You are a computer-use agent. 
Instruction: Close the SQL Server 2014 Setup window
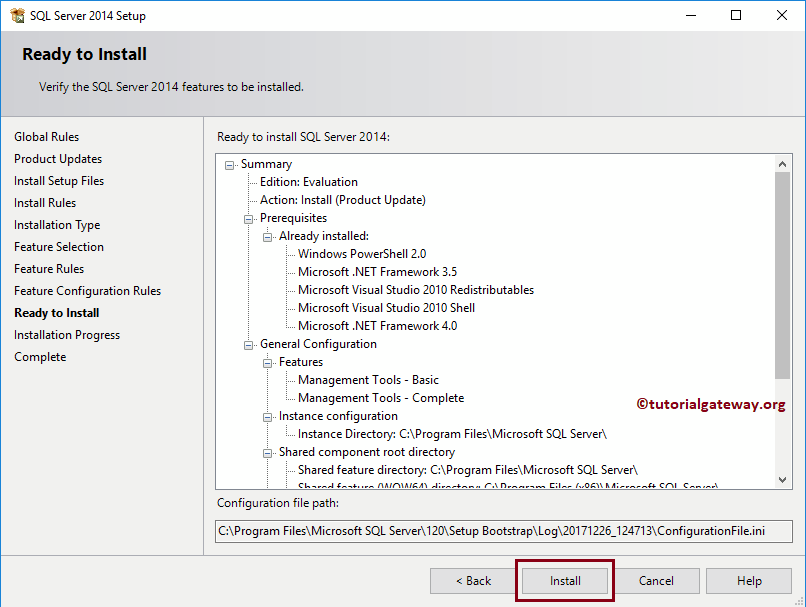[782, 15]
